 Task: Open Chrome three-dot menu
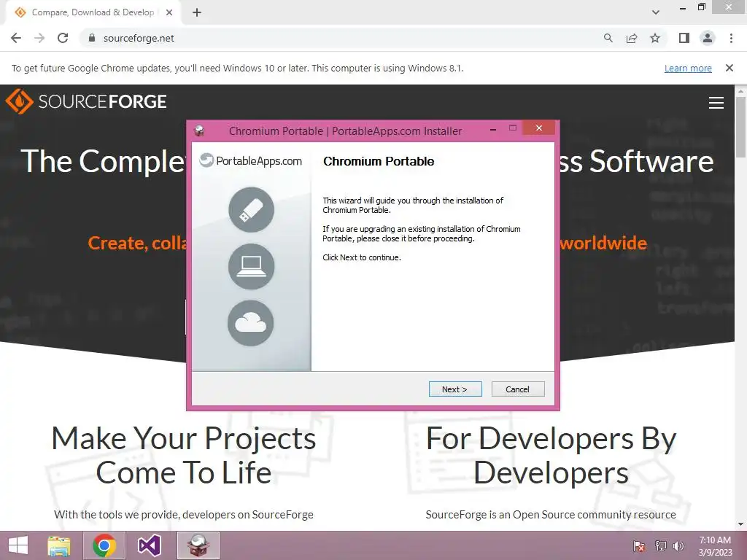click(x=731, y=38)
